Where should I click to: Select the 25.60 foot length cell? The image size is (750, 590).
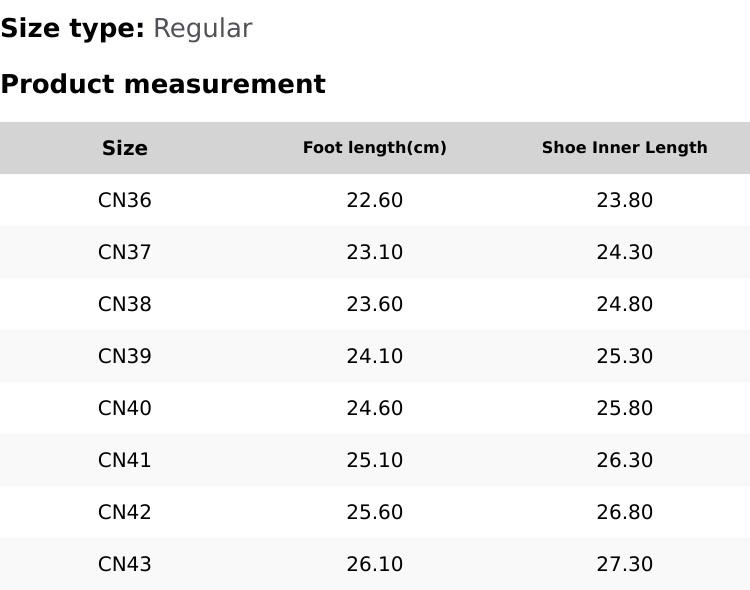point(375,512)
